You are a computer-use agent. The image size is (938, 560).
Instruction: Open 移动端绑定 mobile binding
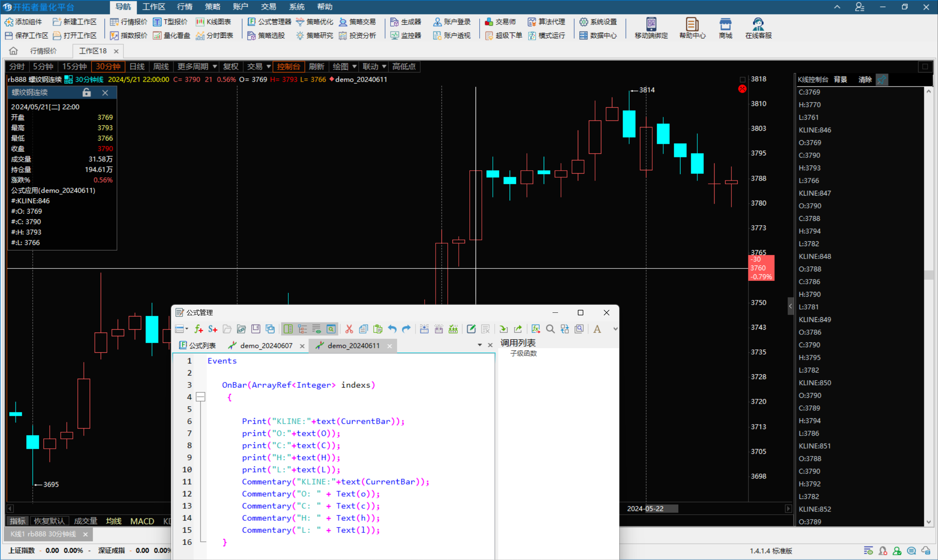(651, 28)
